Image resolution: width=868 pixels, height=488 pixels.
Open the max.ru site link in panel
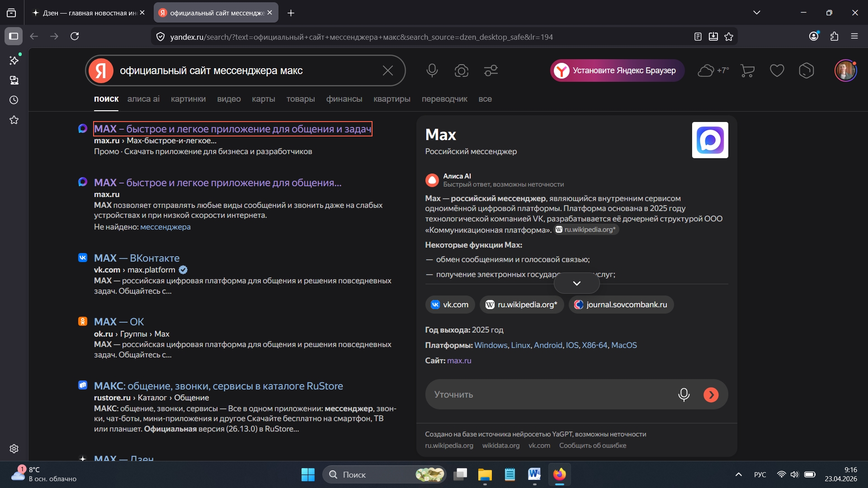[459, 361]
